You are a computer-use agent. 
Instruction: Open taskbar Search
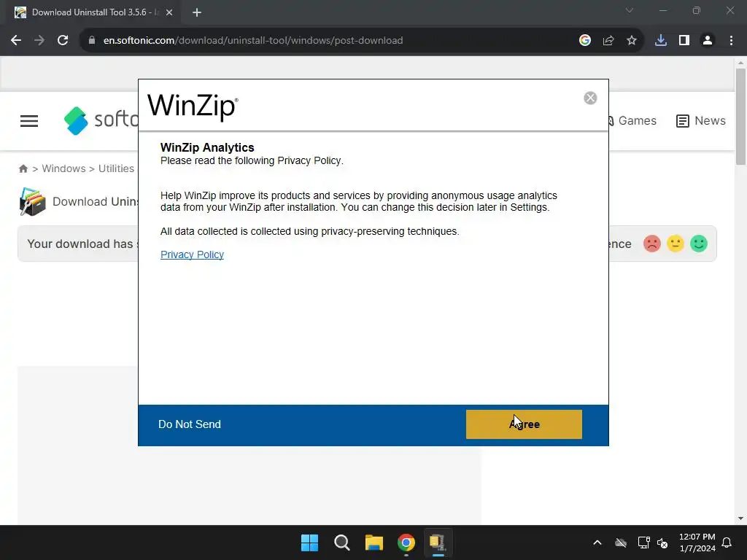342,542
